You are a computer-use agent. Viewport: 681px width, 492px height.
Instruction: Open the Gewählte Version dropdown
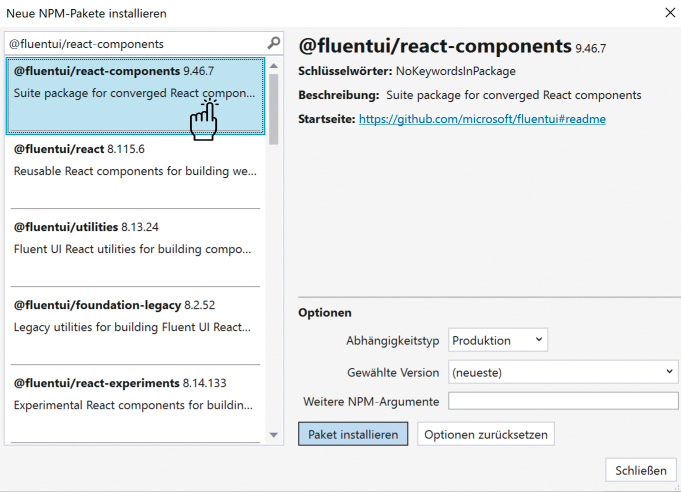pyautogui.click(x=563, y=372)
